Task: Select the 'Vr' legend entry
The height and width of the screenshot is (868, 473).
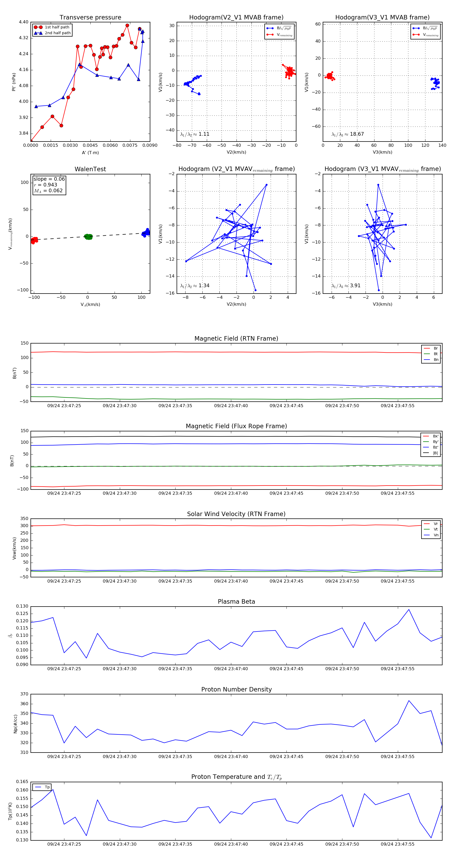Action: pyautogui.click(x=431, y=524)
